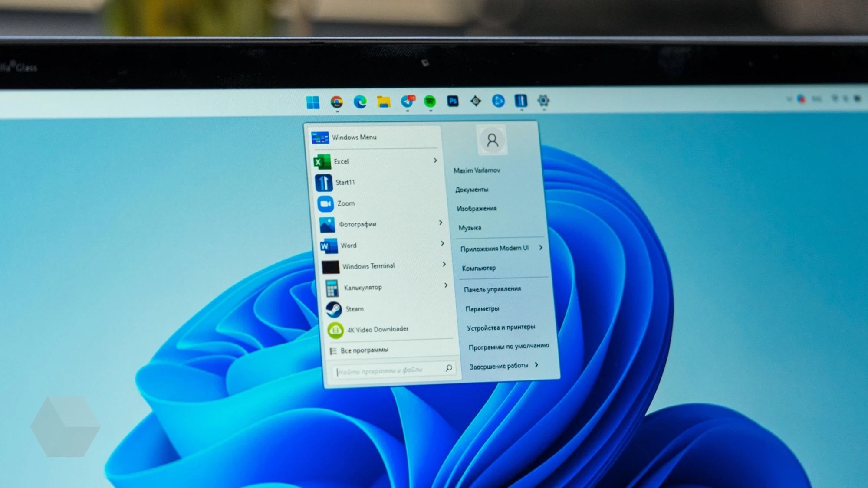
Task: Click the Windows Menu tile icon
Action: 320,138
